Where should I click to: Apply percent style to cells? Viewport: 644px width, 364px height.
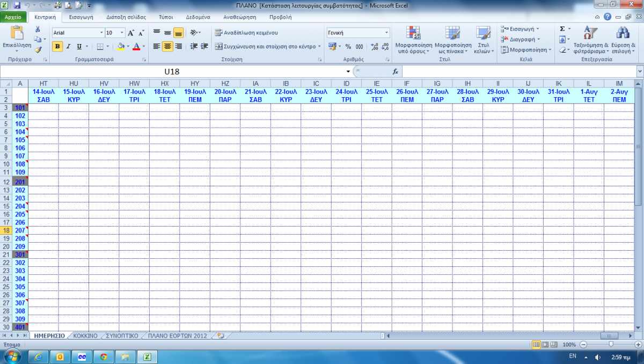pyautogui.click(x=348, y=46)
